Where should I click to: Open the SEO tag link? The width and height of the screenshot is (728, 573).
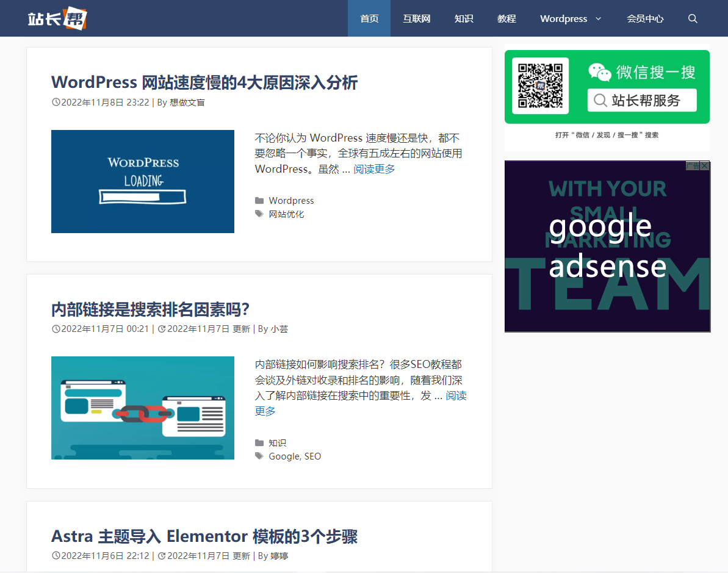[x=312, y=456]
